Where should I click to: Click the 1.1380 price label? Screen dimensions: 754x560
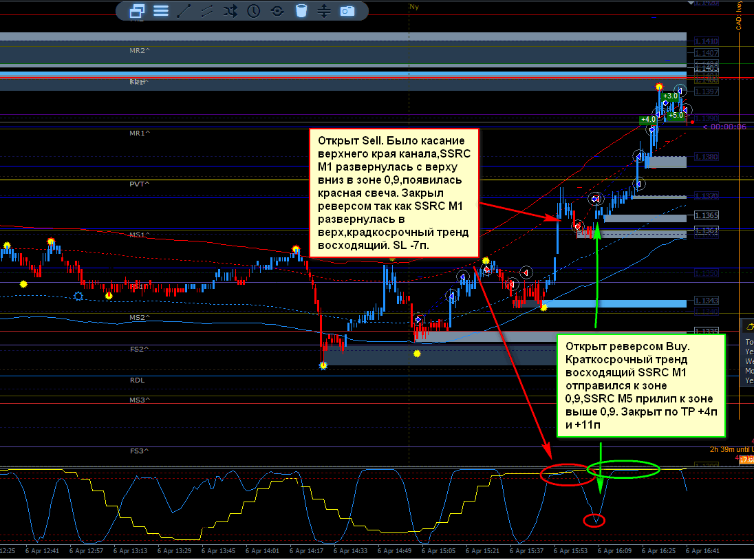[x=706, y=157]
